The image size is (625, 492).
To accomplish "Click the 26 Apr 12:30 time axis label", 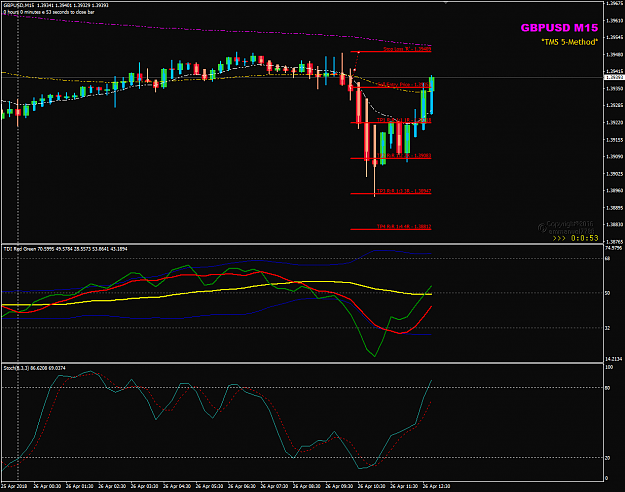I will point(436,486).
